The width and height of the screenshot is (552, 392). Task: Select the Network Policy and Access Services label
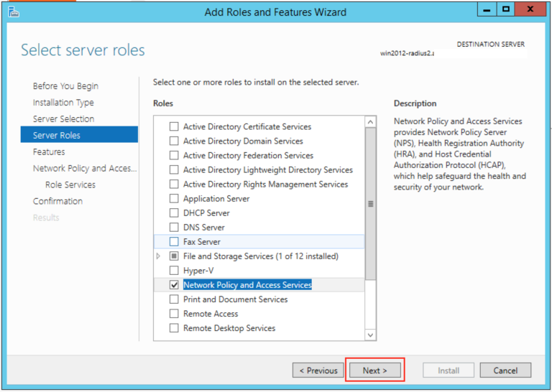pyautogui.click(x=247, y=285)
